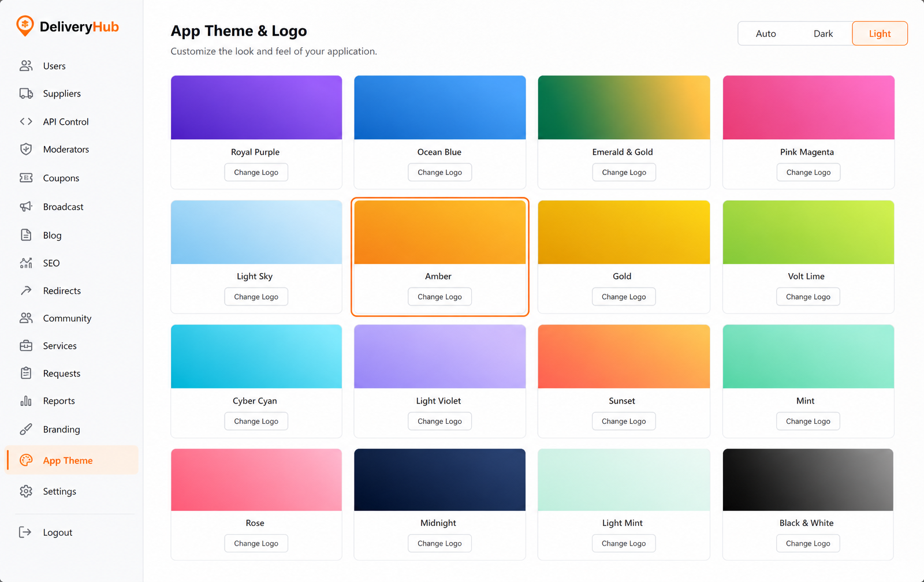Click the Reports bar chart icon

(x=26, y=401)
